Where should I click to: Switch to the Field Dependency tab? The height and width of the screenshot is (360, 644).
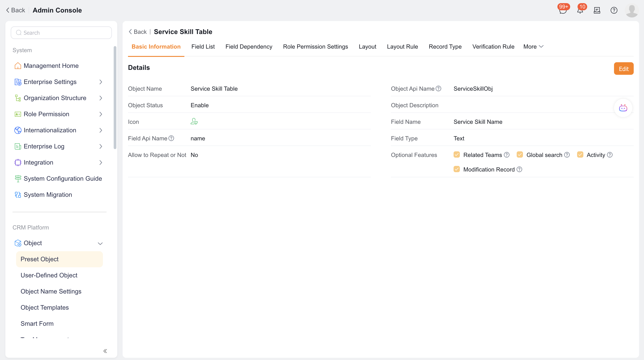tap(249, 47)
